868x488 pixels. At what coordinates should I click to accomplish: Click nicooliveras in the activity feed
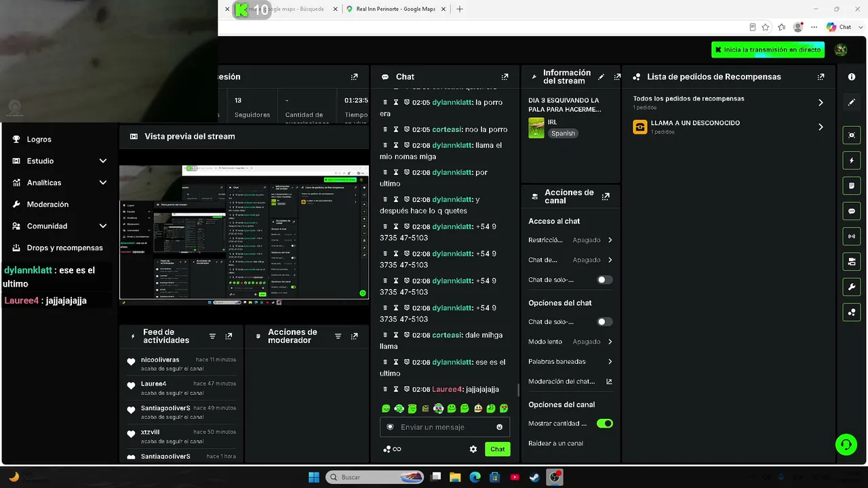tap(160, 360)
